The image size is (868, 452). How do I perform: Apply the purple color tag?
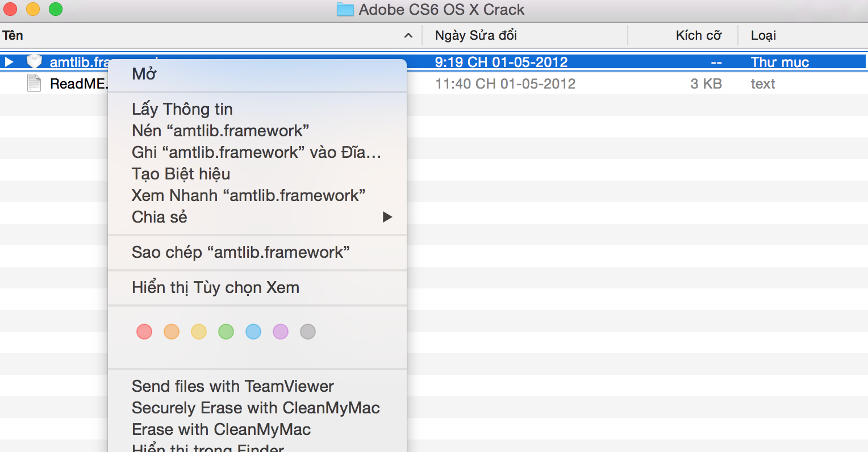tap(281, 332)
